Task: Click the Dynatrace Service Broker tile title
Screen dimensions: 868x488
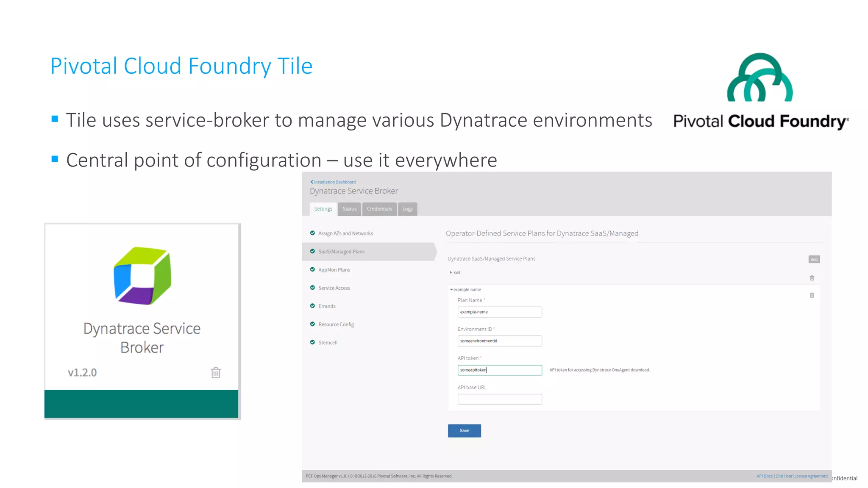Action: point(142,338)
